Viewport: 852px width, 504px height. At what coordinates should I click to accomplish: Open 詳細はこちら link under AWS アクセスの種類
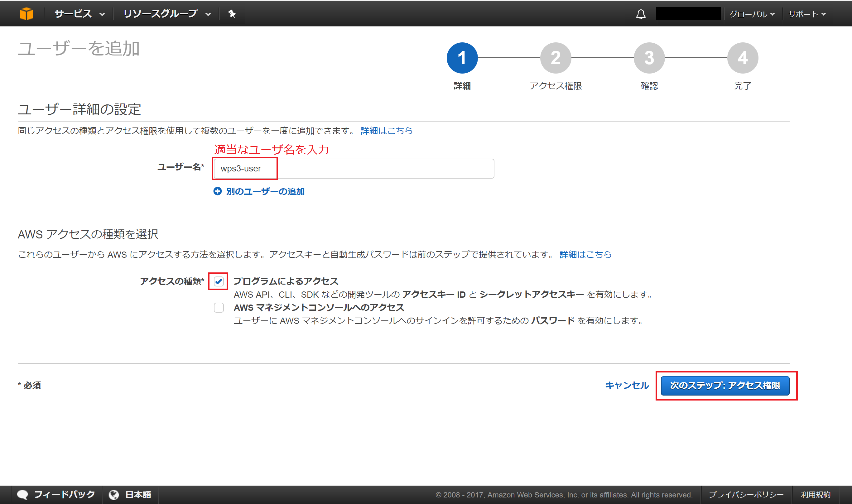[x=585, y=254]
